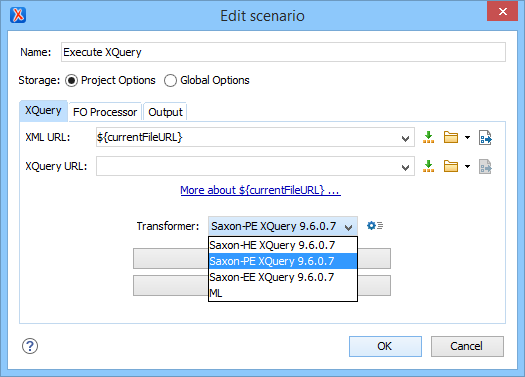Click the Name field containing Execute XQuery
The image size is (525, 377).
tap(283, 52)
